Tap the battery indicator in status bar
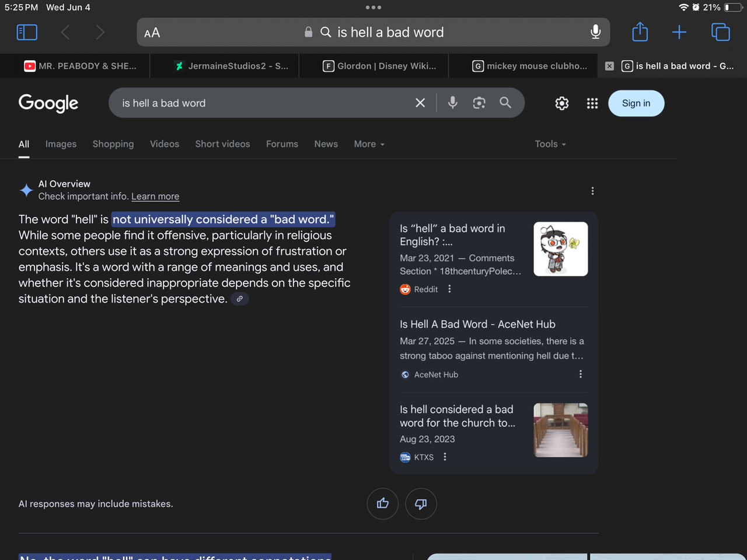This screenshot has height=560, width=747. pos(733,8)
